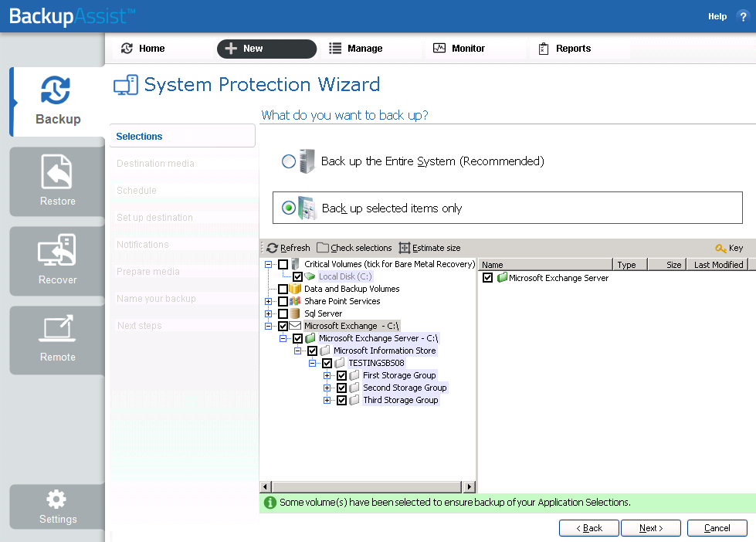Select the Selections wizard step

[x=182, y=136]
